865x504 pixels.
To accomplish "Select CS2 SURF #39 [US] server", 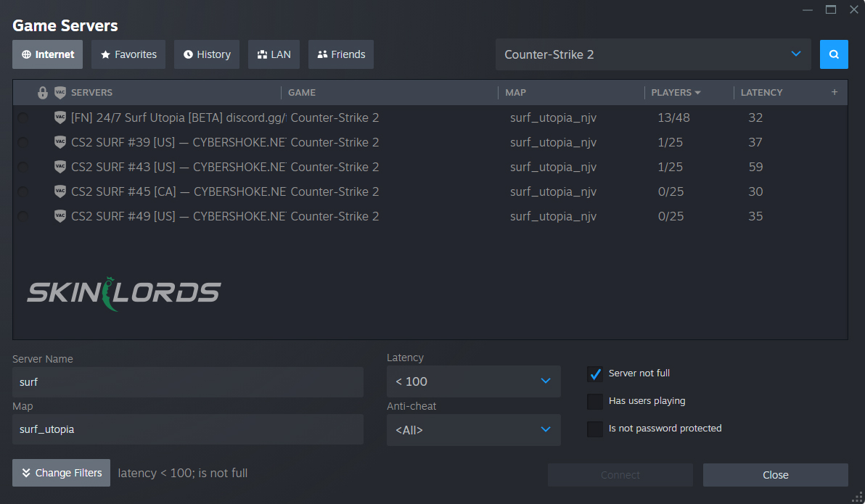I will (x=430, y=142).
